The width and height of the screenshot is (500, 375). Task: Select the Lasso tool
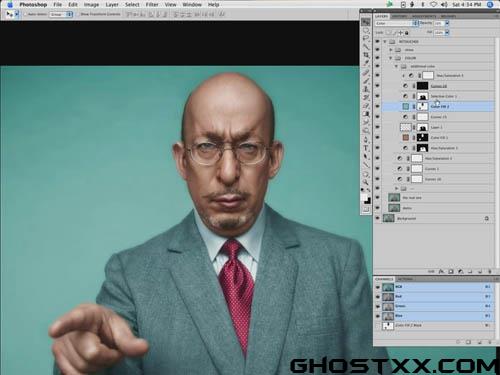click(366, 38)
